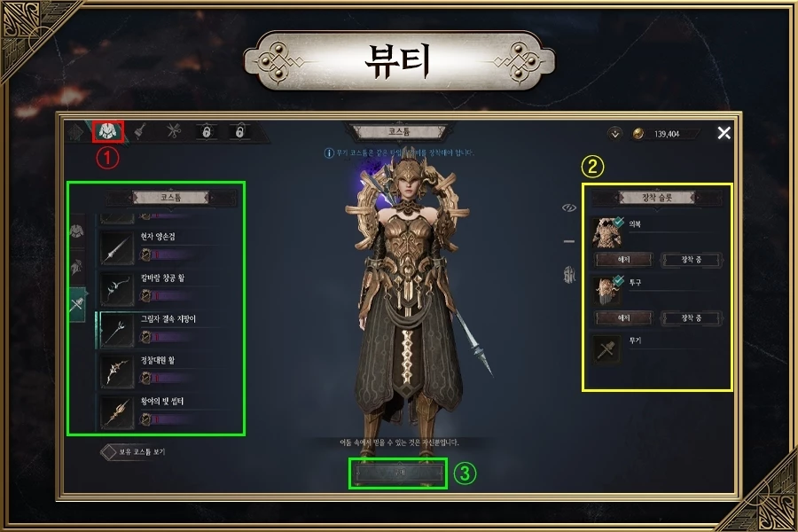Click the 정찰대원 활 bow thumbnail
The height and width of the screenshot is (532, 798).
[x=117, y=372]
